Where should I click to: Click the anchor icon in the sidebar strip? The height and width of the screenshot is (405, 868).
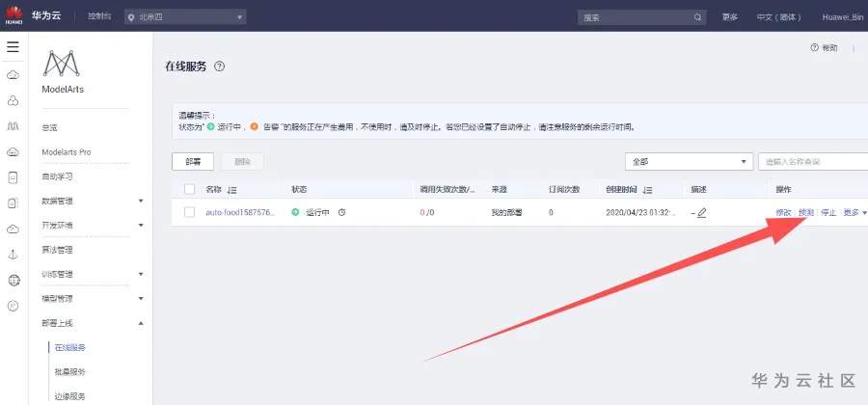[13, 255]
